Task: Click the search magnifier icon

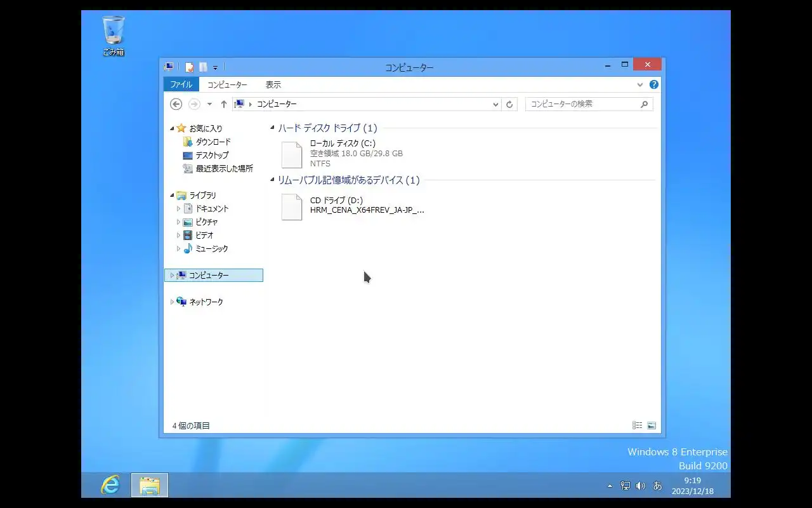Action: coord(645,104)
